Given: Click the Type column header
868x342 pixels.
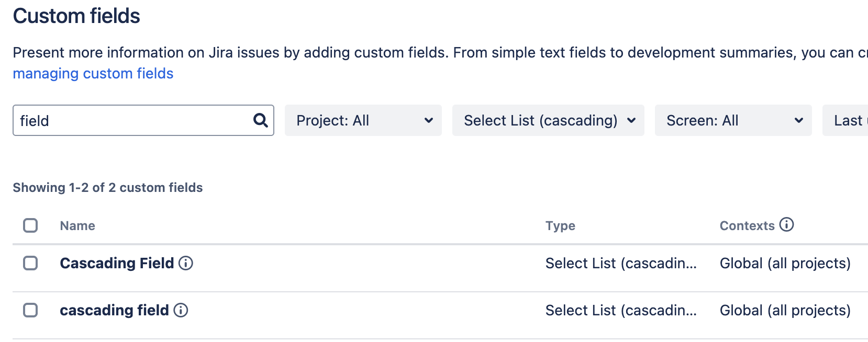Looking at the screenshot, I should click(560, 225).
